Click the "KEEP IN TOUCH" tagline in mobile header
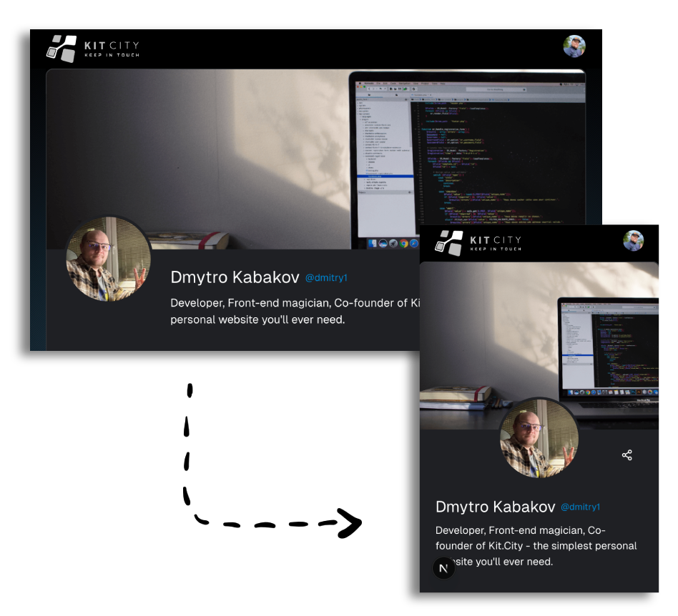Viewport: 678px width, 616px height. pos(495,249)
